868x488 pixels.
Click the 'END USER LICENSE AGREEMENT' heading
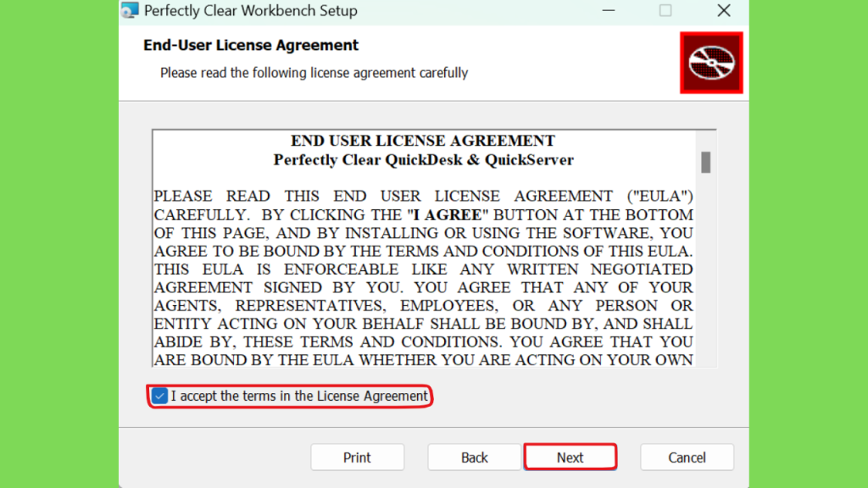tap(423, 141)
